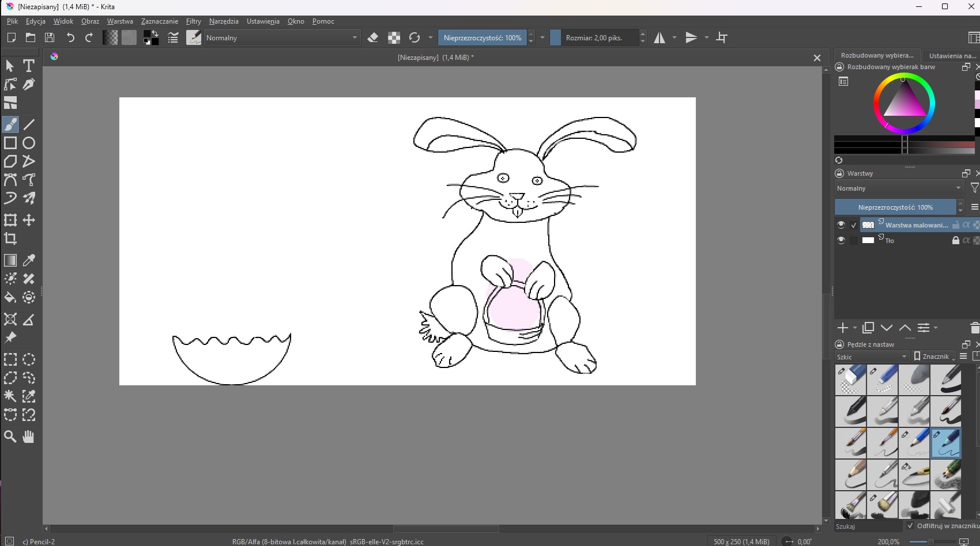
Task: Open the Filtry menu
Action: click(193, 21)
